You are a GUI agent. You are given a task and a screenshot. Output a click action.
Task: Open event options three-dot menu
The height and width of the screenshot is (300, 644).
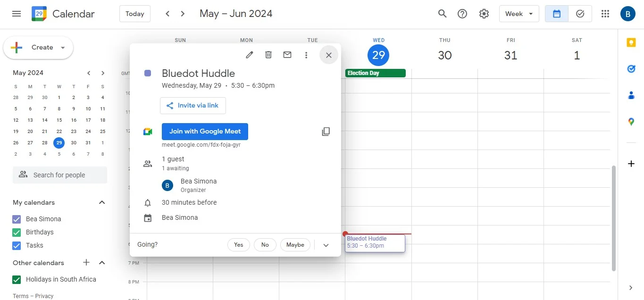point(306,55)
